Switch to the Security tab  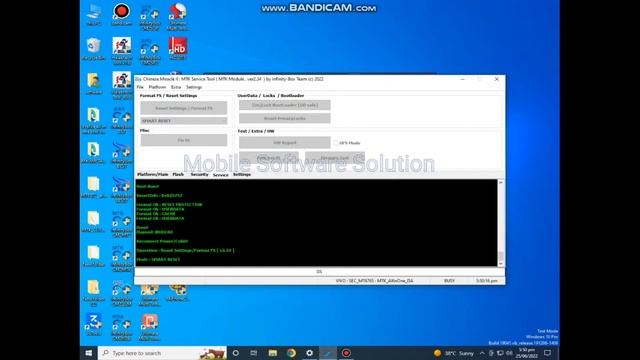199,174
